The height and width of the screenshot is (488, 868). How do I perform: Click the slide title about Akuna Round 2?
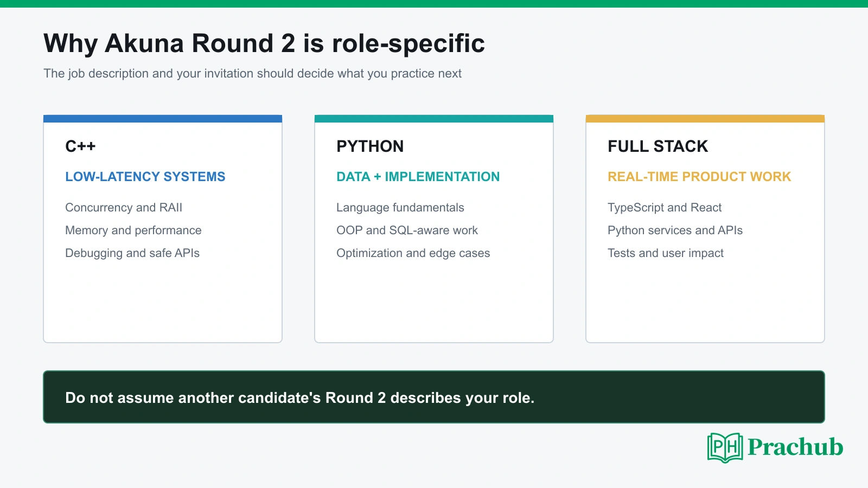[x=264, y=43]
